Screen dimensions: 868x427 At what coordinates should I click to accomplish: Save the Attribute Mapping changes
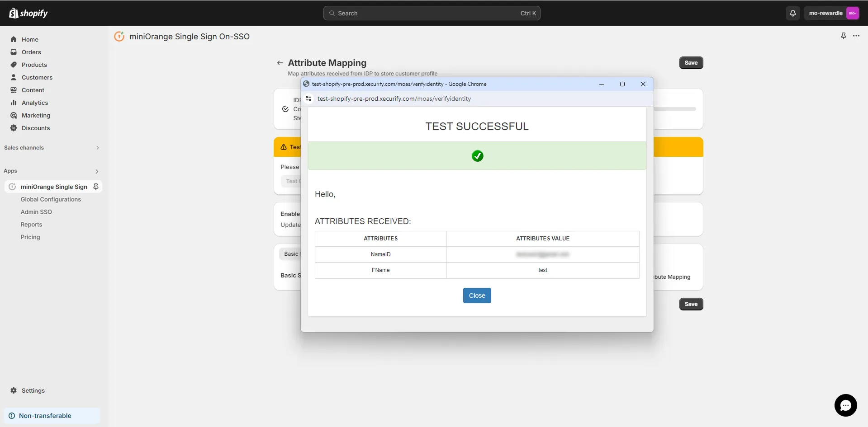pos(691,63)
